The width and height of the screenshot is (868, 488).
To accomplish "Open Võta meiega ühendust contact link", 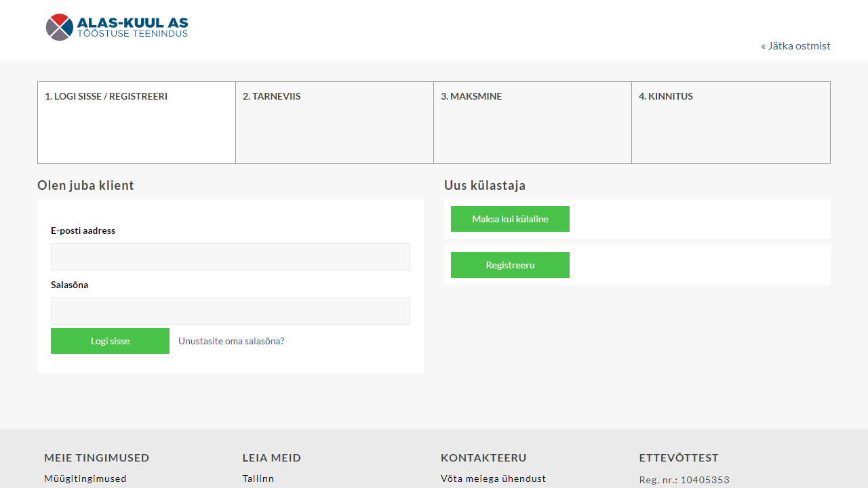I will pos(493,479).
